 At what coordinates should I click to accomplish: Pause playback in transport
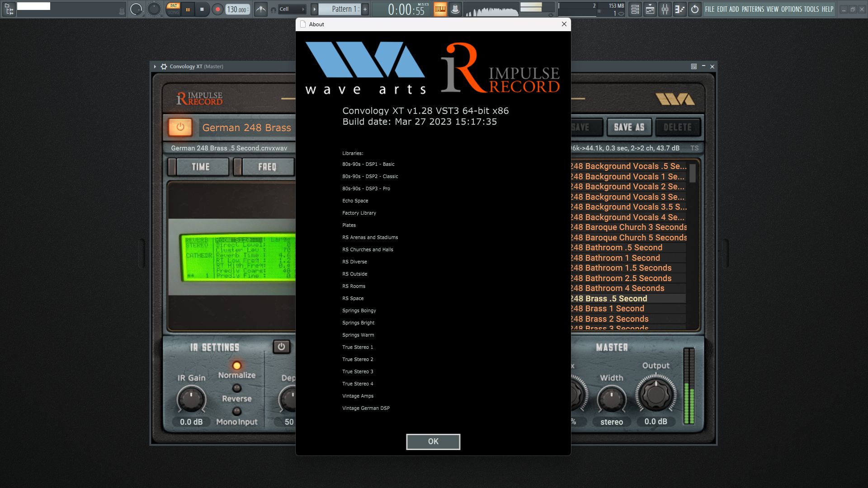(x=188, y=9)
